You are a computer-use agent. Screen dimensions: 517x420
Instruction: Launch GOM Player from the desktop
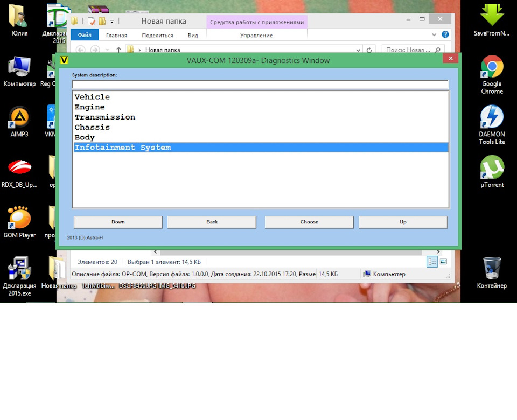click(19, 222)
